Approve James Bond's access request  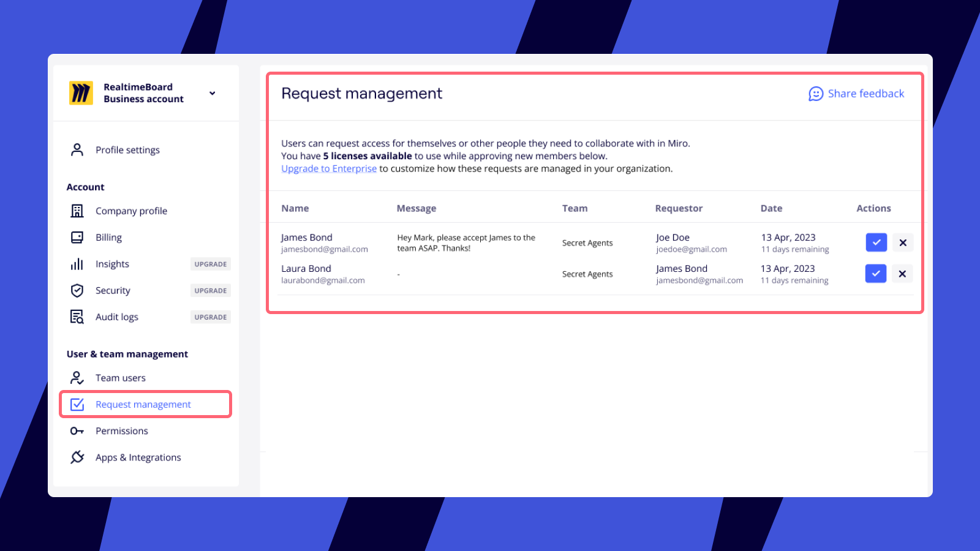[x=876, y=242]
